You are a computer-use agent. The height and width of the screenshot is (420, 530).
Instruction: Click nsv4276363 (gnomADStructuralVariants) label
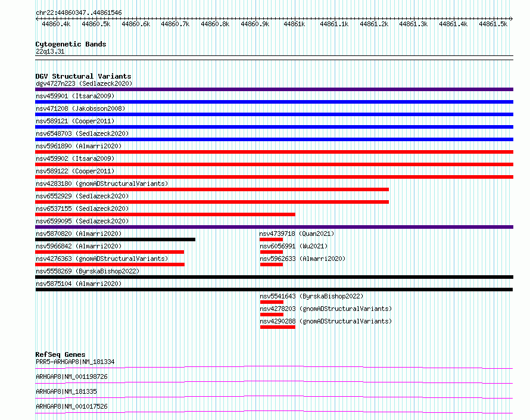tap(102, 259)
